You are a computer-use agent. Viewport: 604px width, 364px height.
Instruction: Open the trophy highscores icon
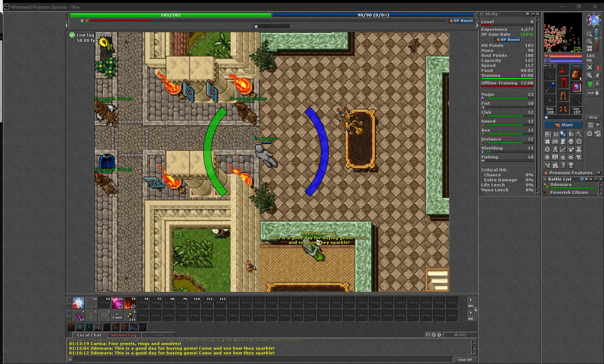pos(571,165)
